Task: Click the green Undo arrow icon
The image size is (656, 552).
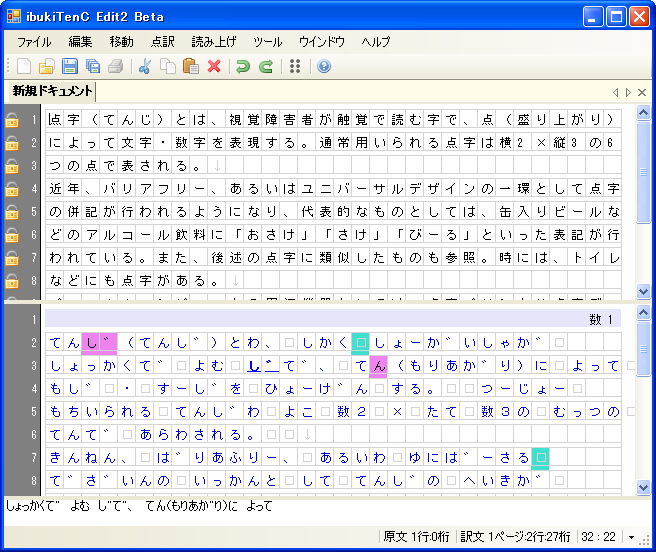Action: click(243, 66)
